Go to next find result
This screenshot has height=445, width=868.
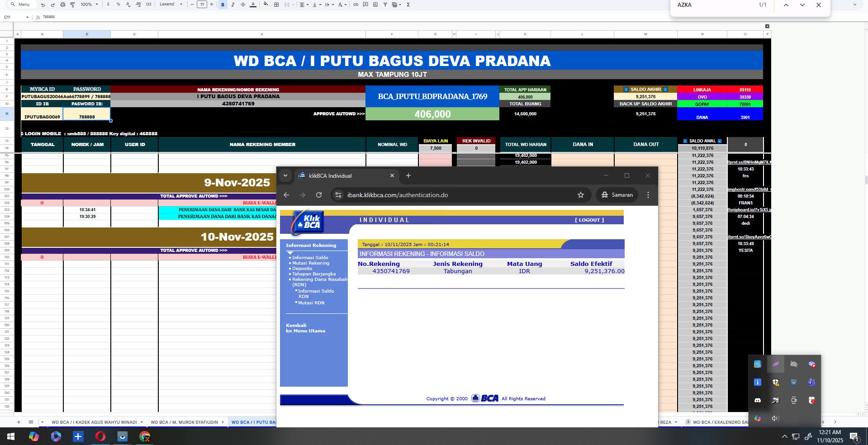click(802, 5)
